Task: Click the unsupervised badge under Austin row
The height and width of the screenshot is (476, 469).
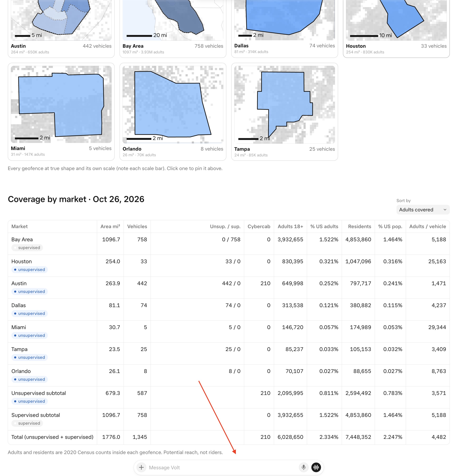Action: pos(30,291)
